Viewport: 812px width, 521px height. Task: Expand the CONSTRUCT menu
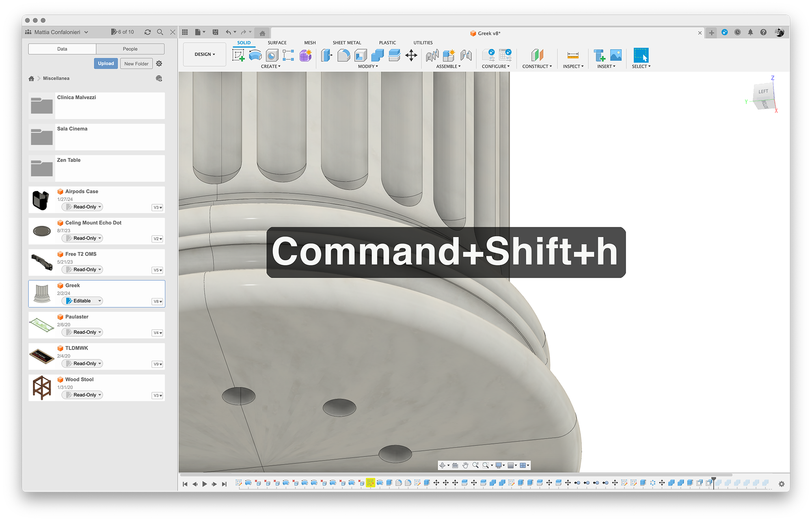[x=537, y=66]
